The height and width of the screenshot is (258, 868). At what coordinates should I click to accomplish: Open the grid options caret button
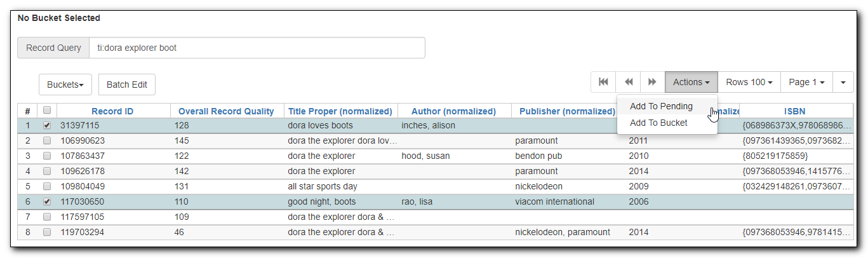843,82
